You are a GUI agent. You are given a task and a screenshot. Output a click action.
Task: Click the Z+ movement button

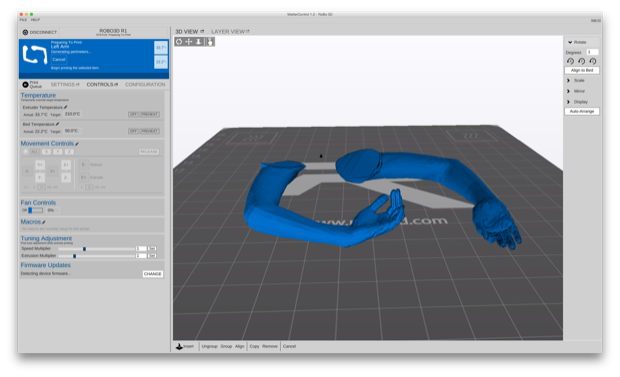pyautogui.click(x=66, y=165)
